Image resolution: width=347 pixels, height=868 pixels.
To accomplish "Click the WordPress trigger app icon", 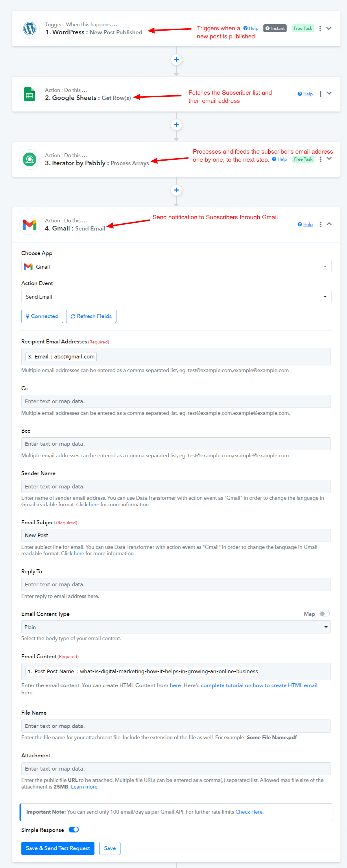I will pos(30,29).
